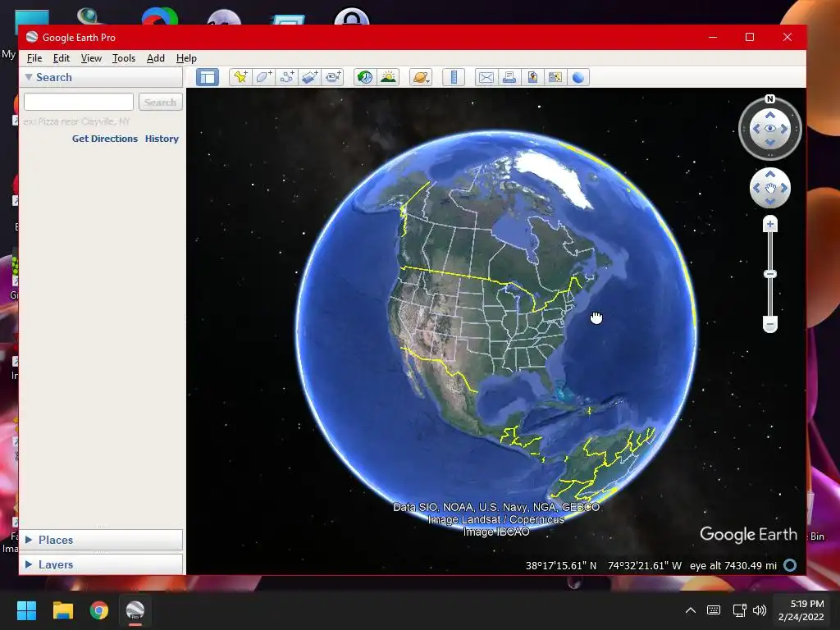This screenshot has width=840, height=630.
Task: Click the eye alt 7430.49 mi readout
Action: [733, 566]
